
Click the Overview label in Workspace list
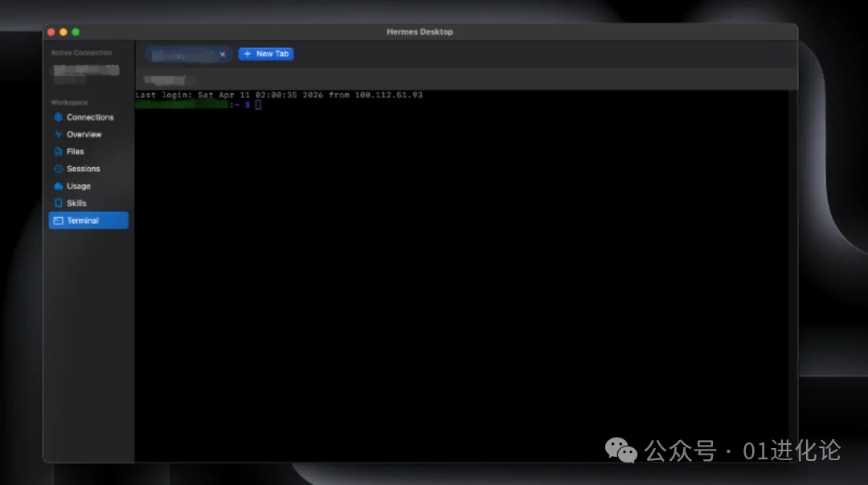[x=83, y=134]
